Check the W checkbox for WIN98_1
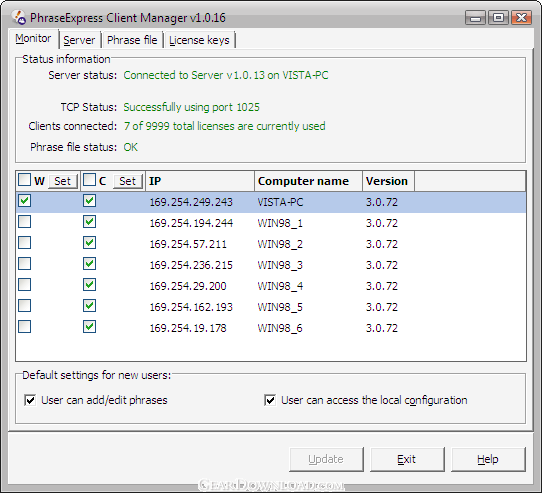 pos(25,222)
